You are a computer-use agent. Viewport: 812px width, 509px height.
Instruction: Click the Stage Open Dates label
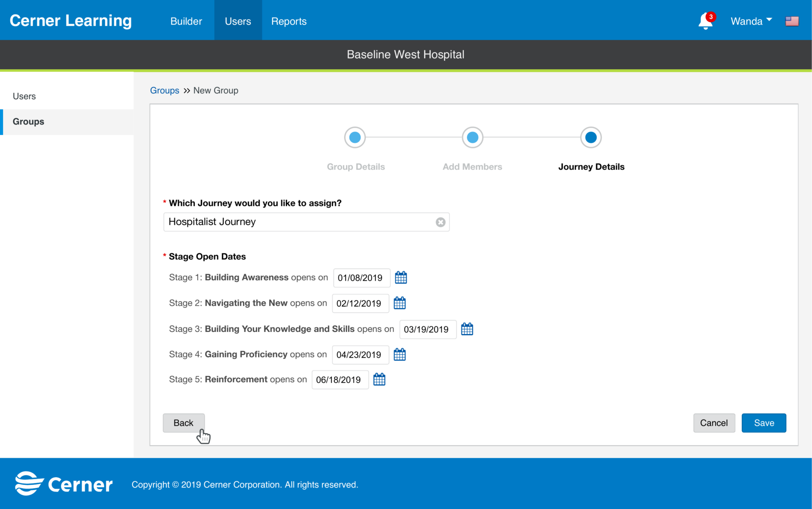coord(207,257)
